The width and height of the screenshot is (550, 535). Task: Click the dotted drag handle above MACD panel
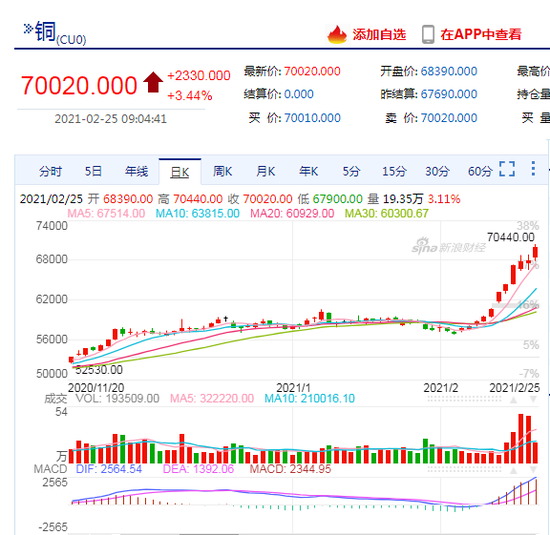coord(464,470)
